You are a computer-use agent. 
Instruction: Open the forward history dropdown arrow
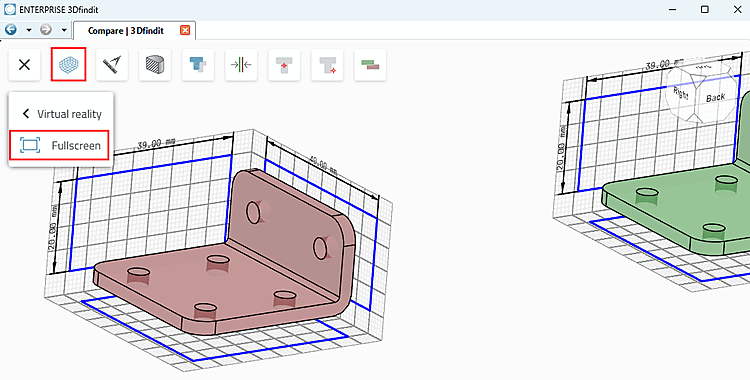point(64,30)
